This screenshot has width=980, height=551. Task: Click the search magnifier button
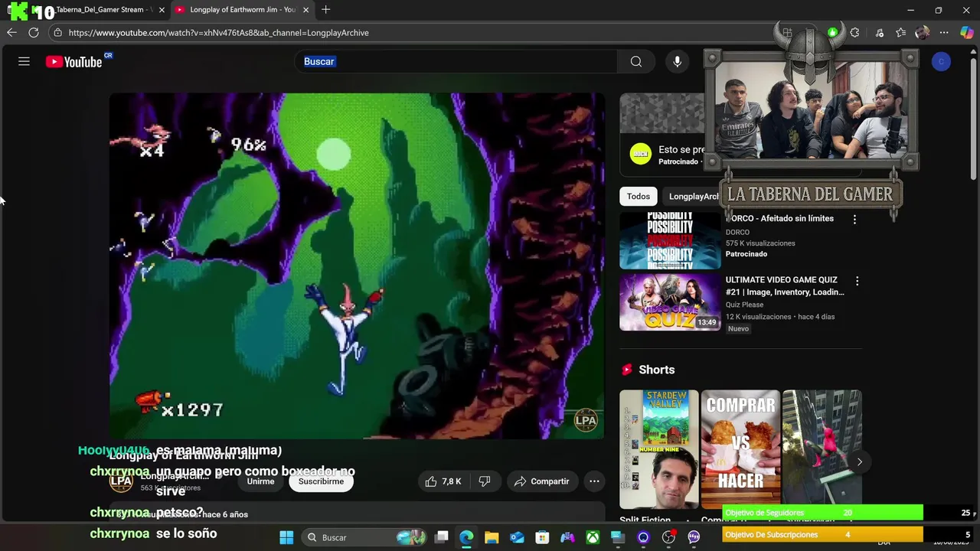(636, 62)
